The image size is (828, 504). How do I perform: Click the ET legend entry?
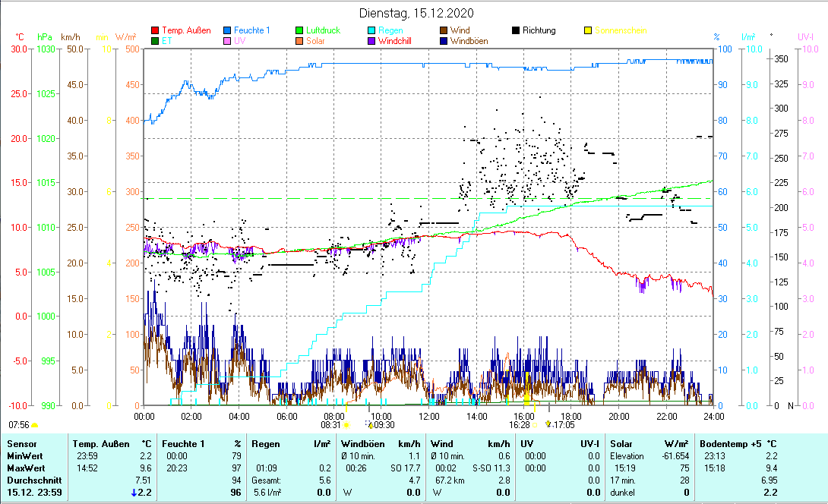coord(166,41)
